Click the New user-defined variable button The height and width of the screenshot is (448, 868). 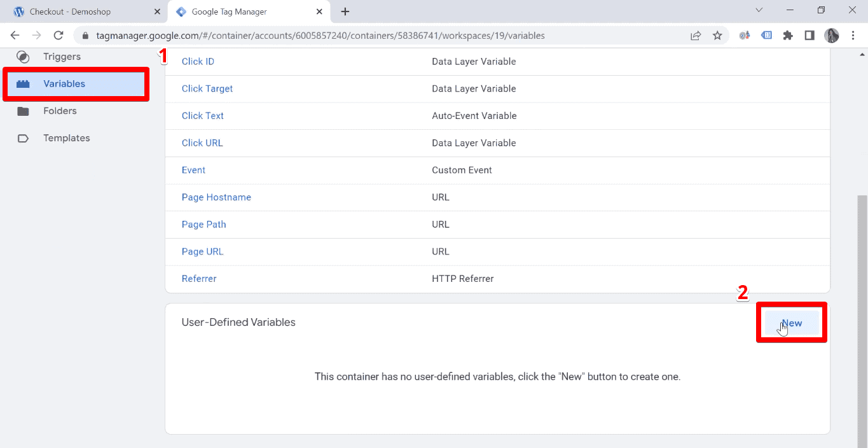791,323
